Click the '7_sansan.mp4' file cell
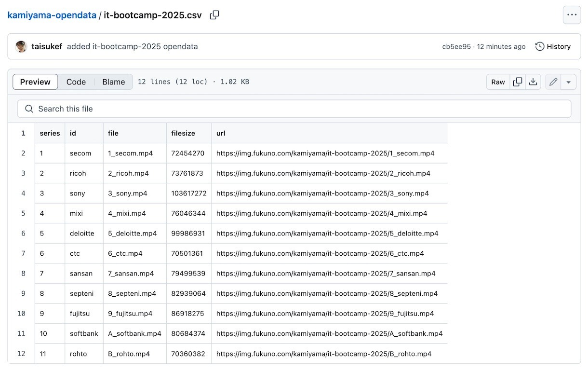 pyautogui.click(x=135, y=274)
